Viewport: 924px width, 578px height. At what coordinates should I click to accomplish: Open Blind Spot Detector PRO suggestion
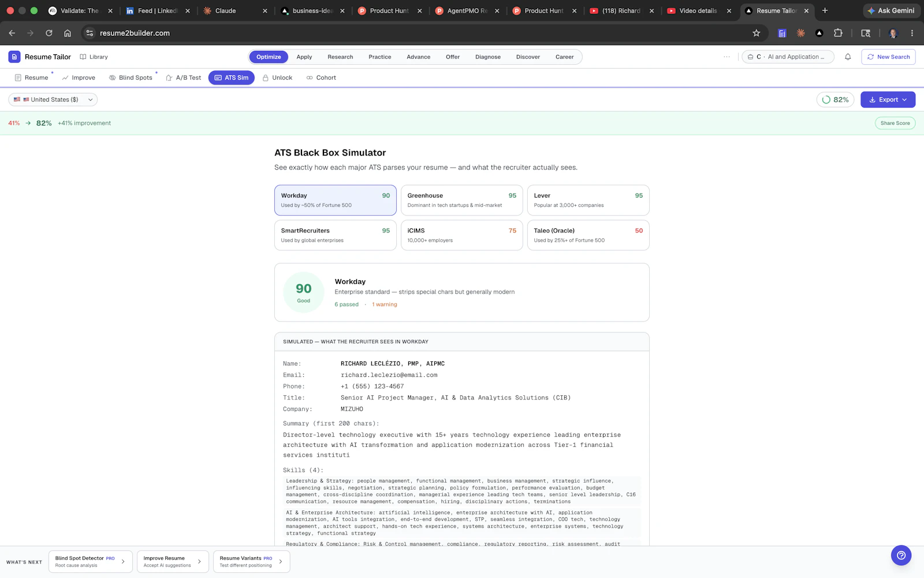click(x=91, y=562)
